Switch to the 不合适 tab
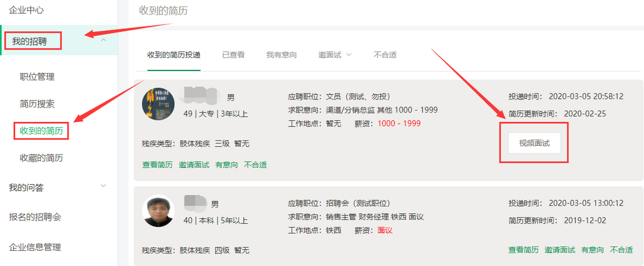Screen dimensions: 644x266 [385, 55]
